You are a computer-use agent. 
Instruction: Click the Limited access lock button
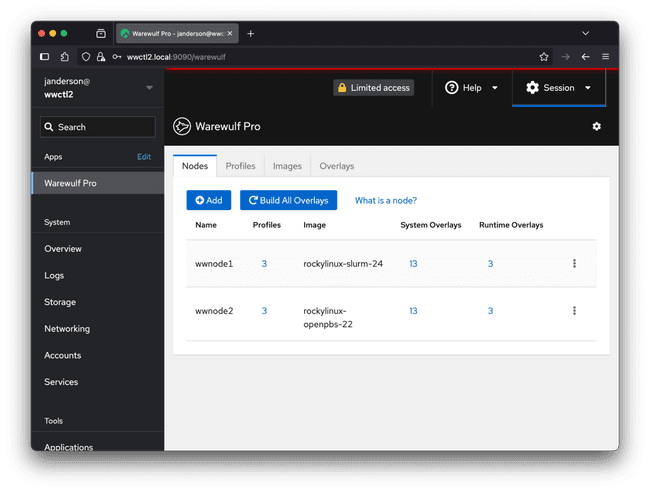pos(373,88)
